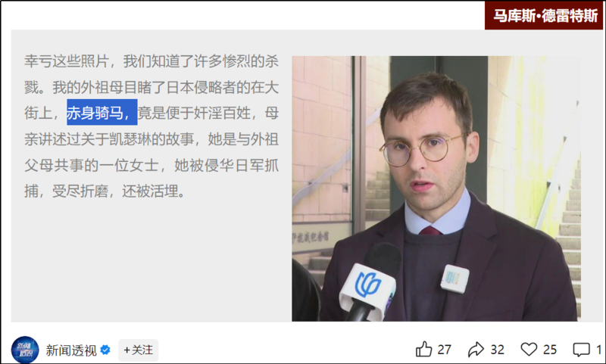Screen dimensions: 606x364
Task: Open comments via speech bubble icon
Action: click(581, 350)
